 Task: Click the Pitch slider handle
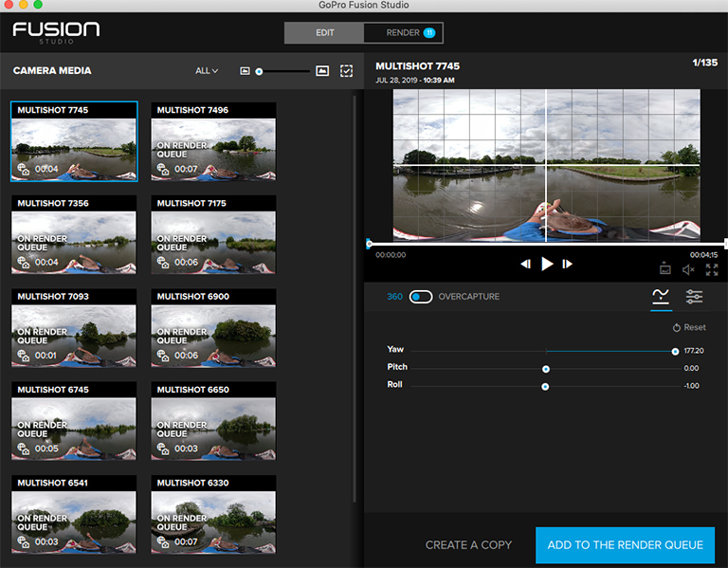point(546,369)
